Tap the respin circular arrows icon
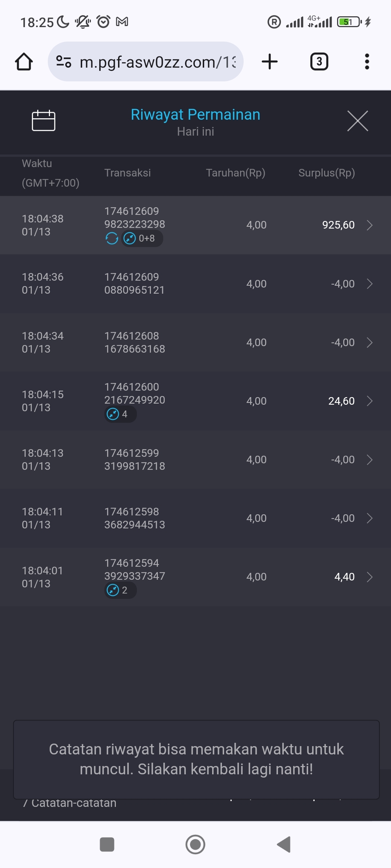391x868 pixels. [112, 238]
